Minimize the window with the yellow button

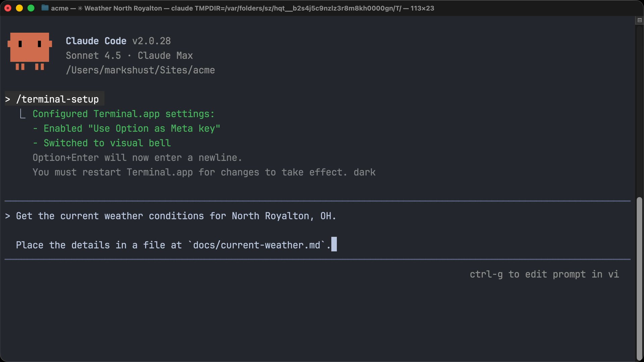pos(19,8)
